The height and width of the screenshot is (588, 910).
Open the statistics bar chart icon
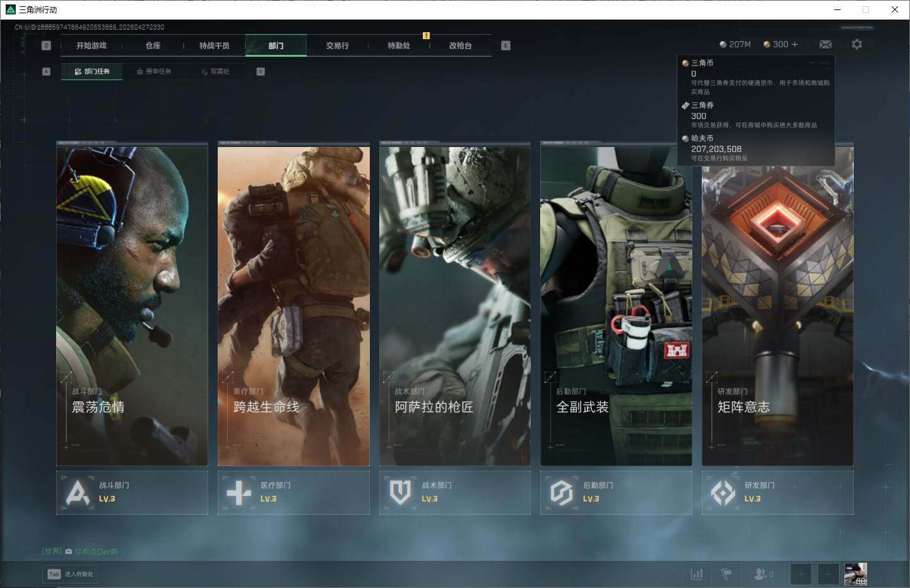tap(697, 574)
